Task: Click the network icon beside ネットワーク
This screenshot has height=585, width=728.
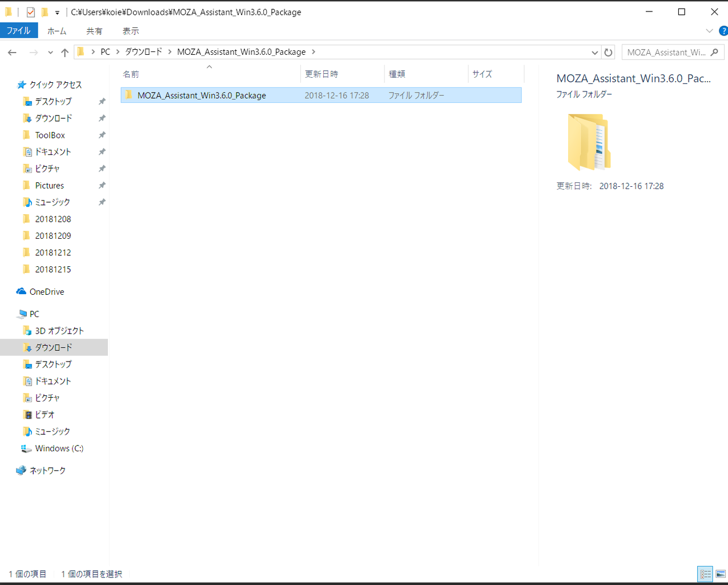Action: click(x=21, y=470)
